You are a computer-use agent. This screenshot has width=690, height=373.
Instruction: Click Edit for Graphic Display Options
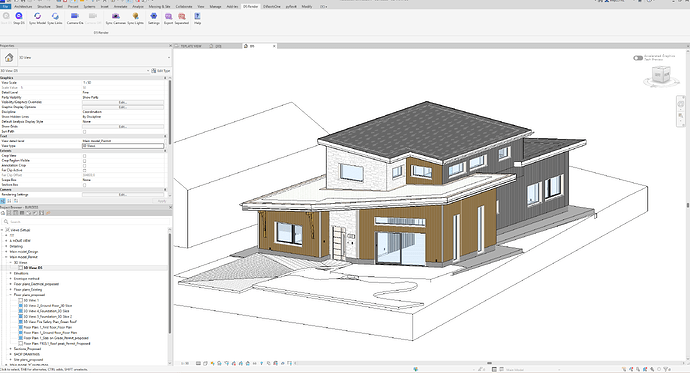pyautogui.click(x=123, y=107)
